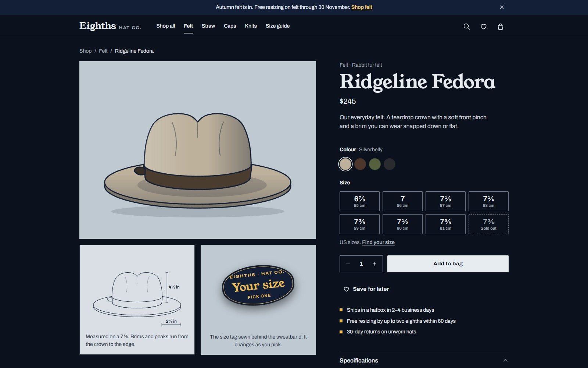Image resolution: width=588 pixels, height=368 pixels.
Task: Pick size 7¼ (58 cm)
Action: 488,201
